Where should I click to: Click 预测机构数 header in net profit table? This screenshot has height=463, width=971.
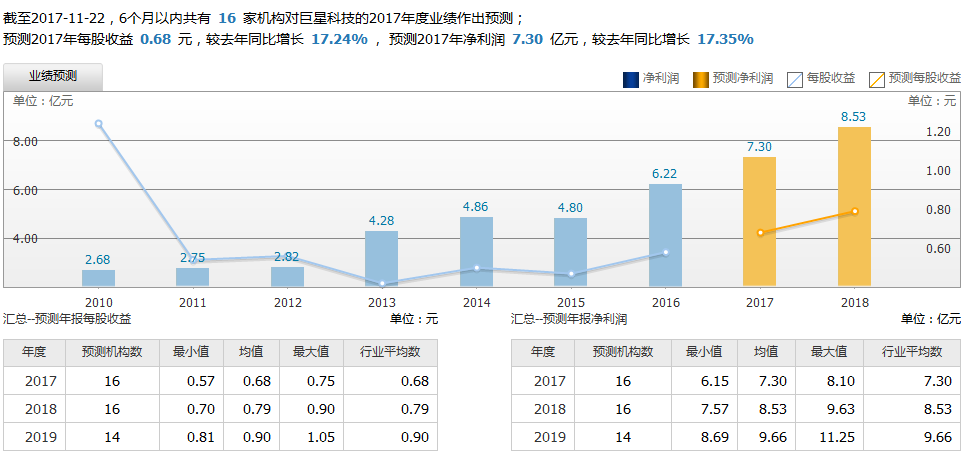[x=623, y=352]
